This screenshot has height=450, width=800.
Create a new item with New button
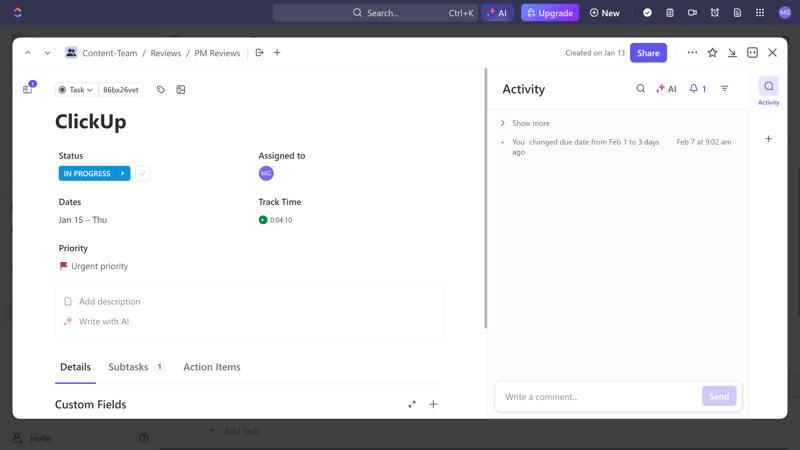point(605,13)
